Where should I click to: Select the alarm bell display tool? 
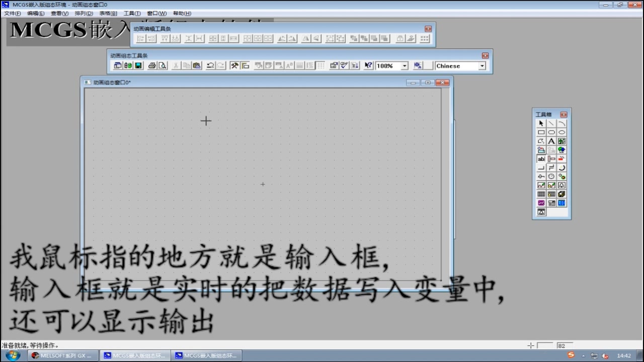point(561,185)
